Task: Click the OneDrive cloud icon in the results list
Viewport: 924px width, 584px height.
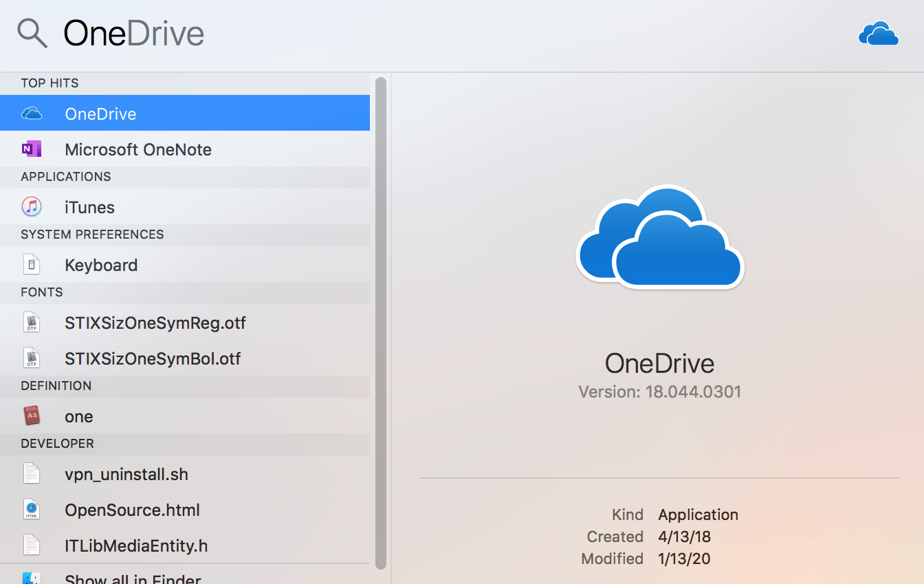Action: click(x=32, y=113)
